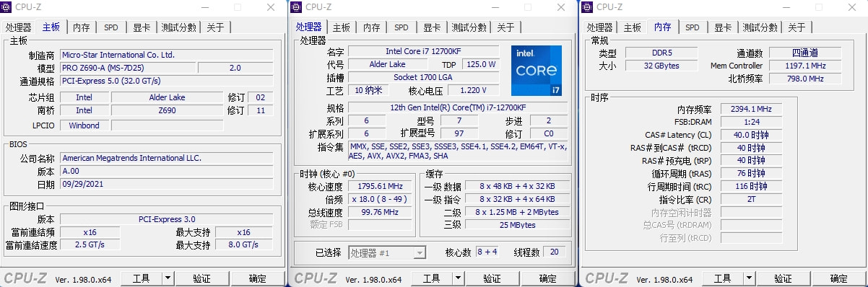Click the 32 GBytes memory size value
Screen dimensions: 868x287
point(661,66)
